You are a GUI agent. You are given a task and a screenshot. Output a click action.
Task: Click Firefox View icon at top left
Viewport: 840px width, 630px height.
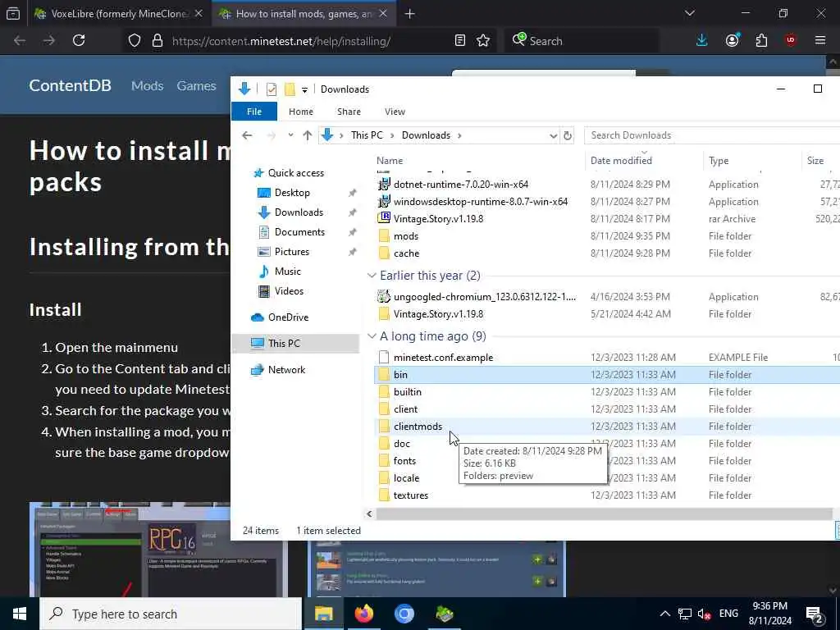tap(13, 14)
